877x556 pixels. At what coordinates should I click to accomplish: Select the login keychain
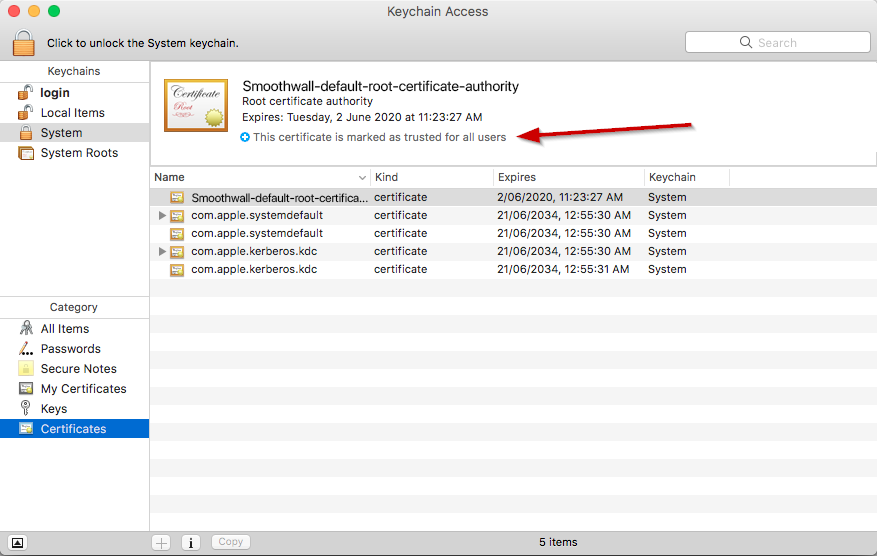[55, 93]
